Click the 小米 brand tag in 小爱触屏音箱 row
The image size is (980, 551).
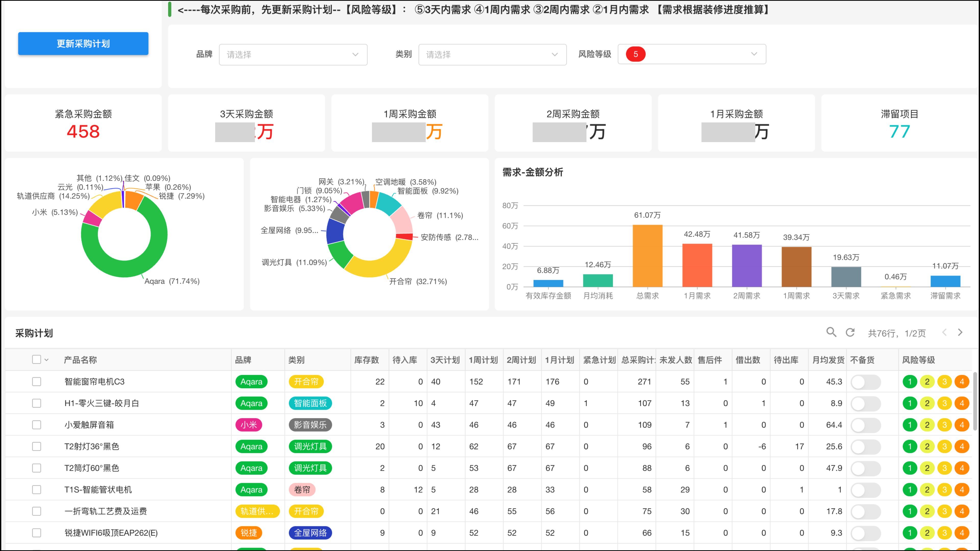coord(249,425)
